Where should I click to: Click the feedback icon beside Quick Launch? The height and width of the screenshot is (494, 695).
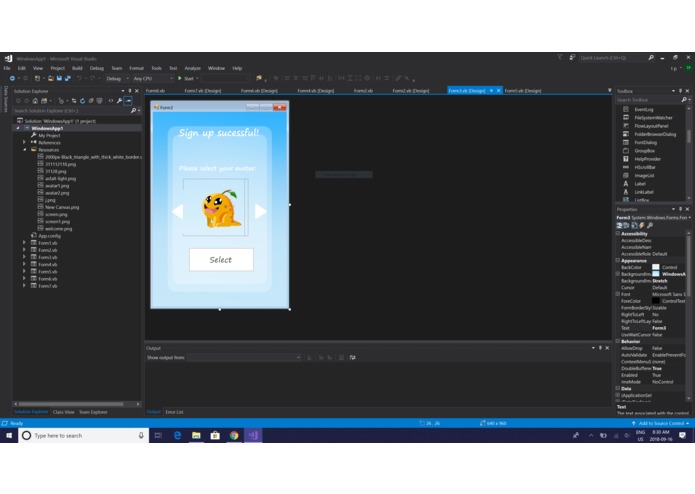[x=572, y=58]
